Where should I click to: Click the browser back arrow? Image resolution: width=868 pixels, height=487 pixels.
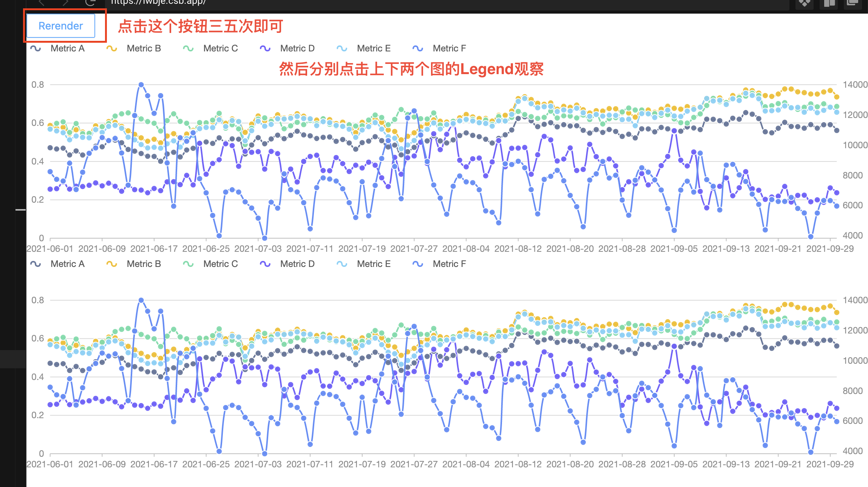pos(42,2)
